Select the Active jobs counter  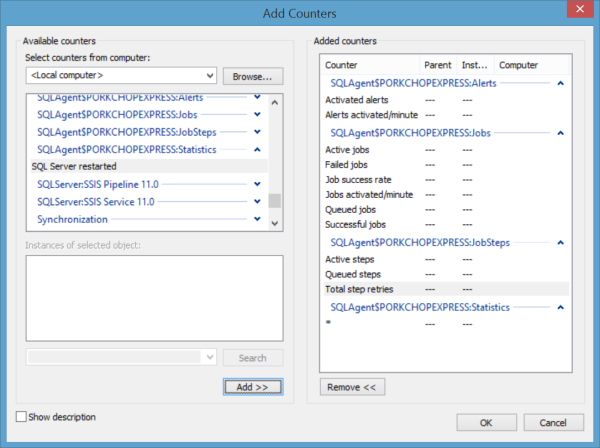click(446, 150)
